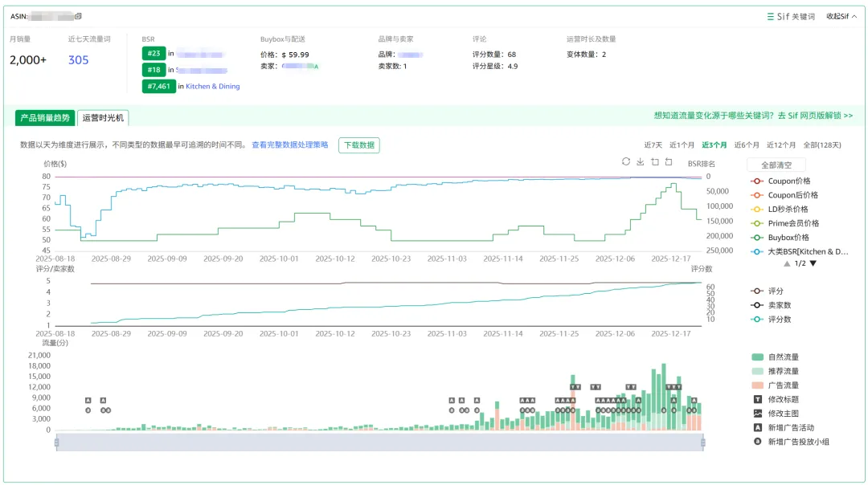The height and width of the screenshot is (485, 868).
Task: Open the 查看完整数据处理策略 link
Action: [x=289, y=145]
